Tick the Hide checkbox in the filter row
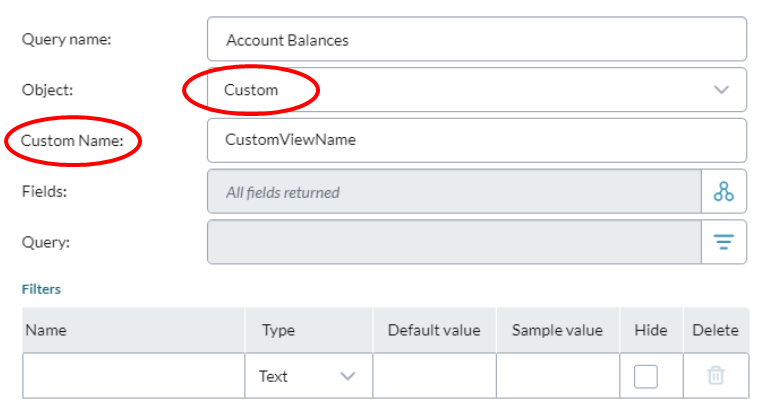 click(646, 376)
